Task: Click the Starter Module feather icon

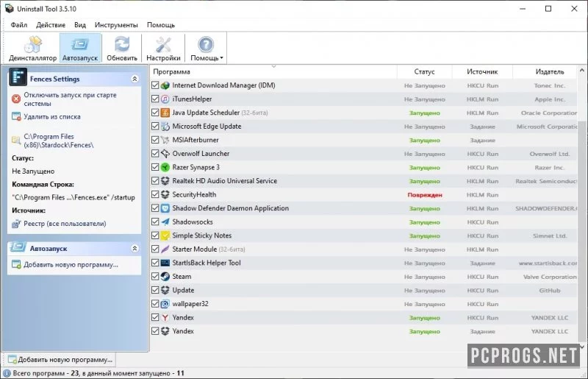Action: pos(165,249)
